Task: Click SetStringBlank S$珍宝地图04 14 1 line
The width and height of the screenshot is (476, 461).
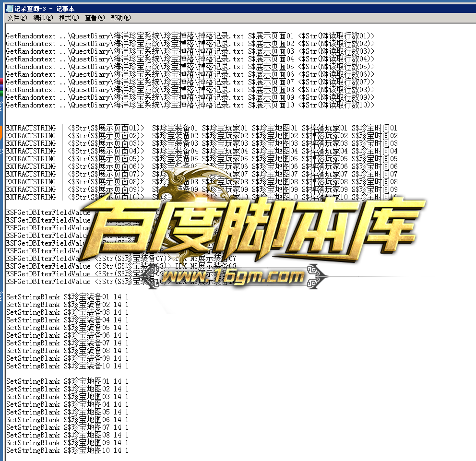Action: tap(67, 404)
